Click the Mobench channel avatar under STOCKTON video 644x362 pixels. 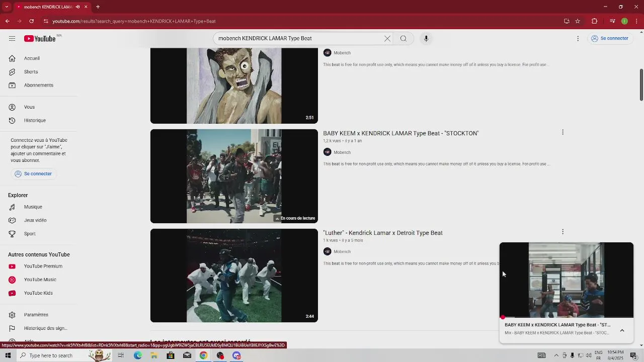(327, 152)
